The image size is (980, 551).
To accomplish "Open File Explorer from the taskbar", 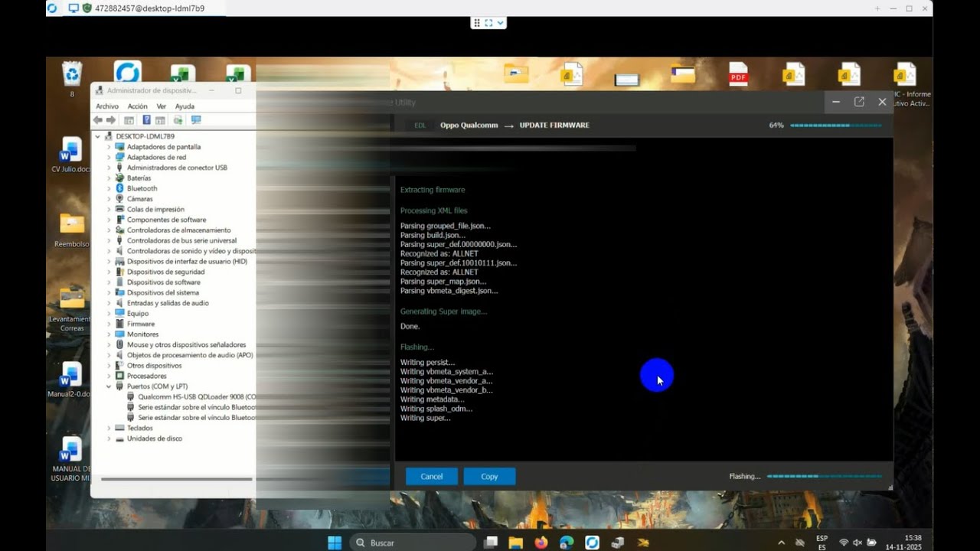I will (x=516, y=543).
